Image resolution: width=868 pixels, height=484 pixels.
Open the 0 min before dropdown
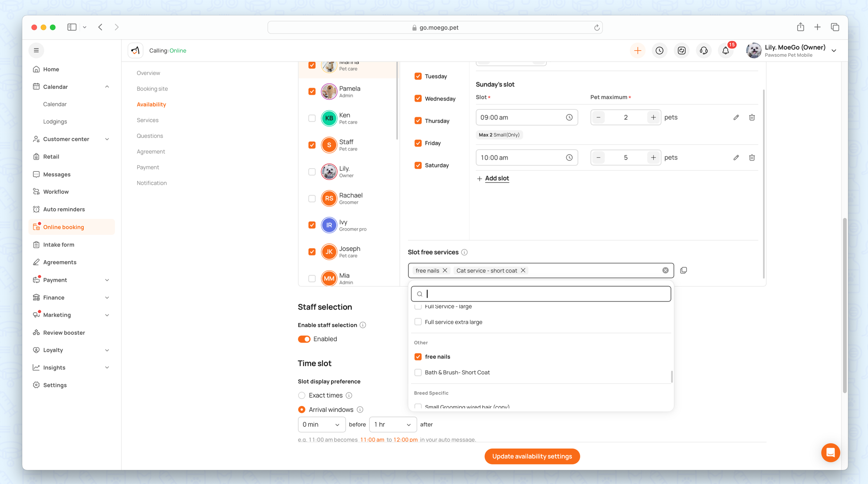321,425
